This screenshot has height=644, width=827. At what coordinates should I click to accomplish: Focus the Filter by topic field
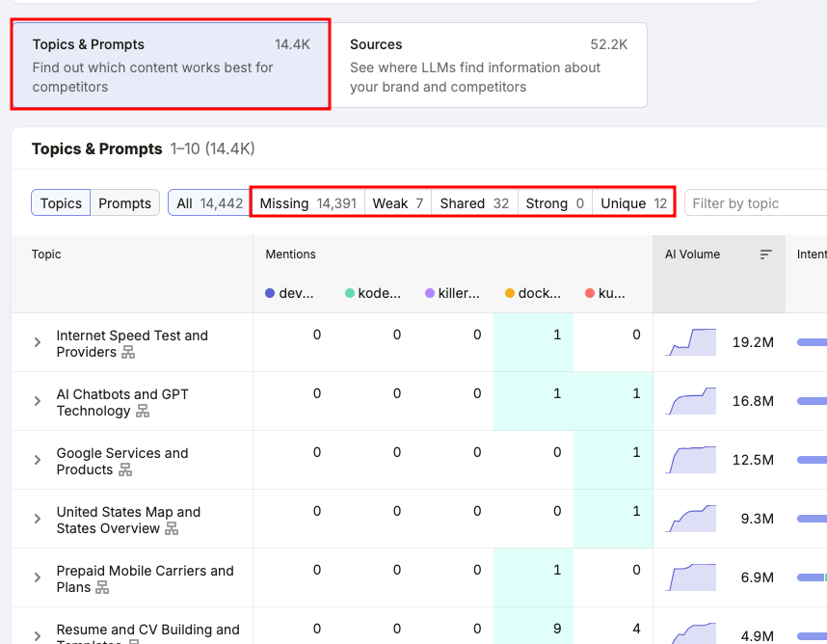(756, 203)
